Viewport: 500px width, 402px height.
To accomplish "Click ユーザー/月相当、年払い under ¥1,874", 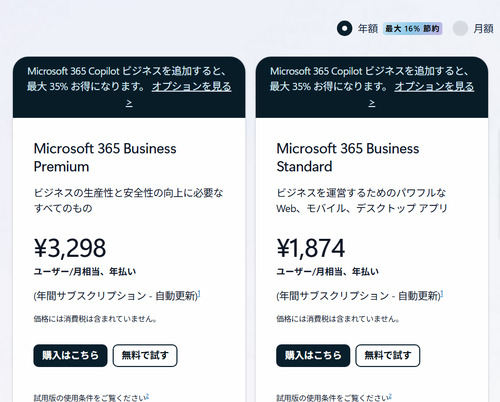I will [x=327, y=272].
